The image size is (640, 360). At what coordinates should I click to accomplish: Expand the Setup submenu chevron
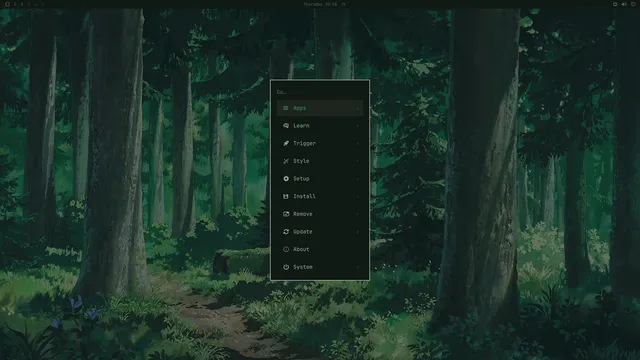pyautogui.click(x=358, y=179)
